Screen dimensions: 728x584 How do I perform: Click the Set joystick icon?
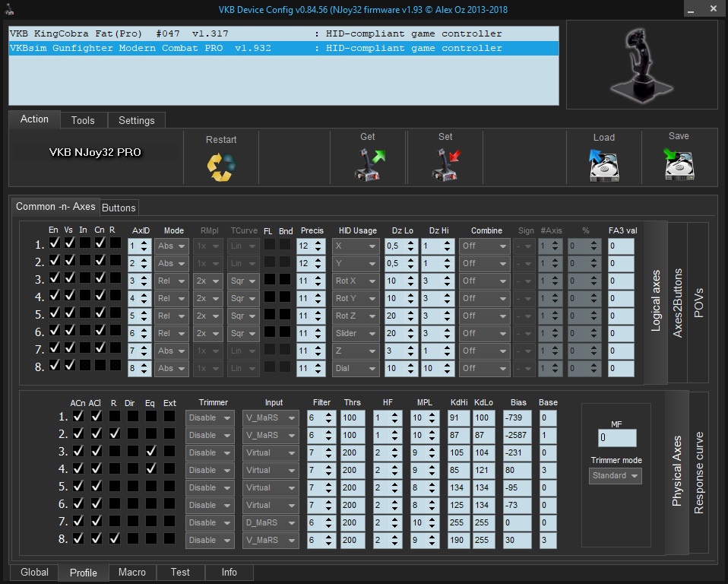[x=445, y=164]
